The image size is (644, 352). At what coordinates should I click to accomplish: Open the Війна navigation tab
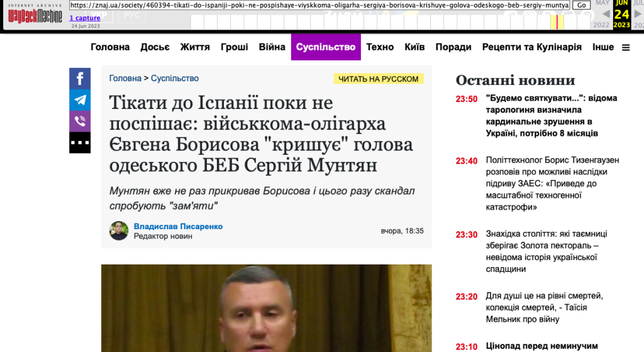pyautogui.click(x=272, y=47)
